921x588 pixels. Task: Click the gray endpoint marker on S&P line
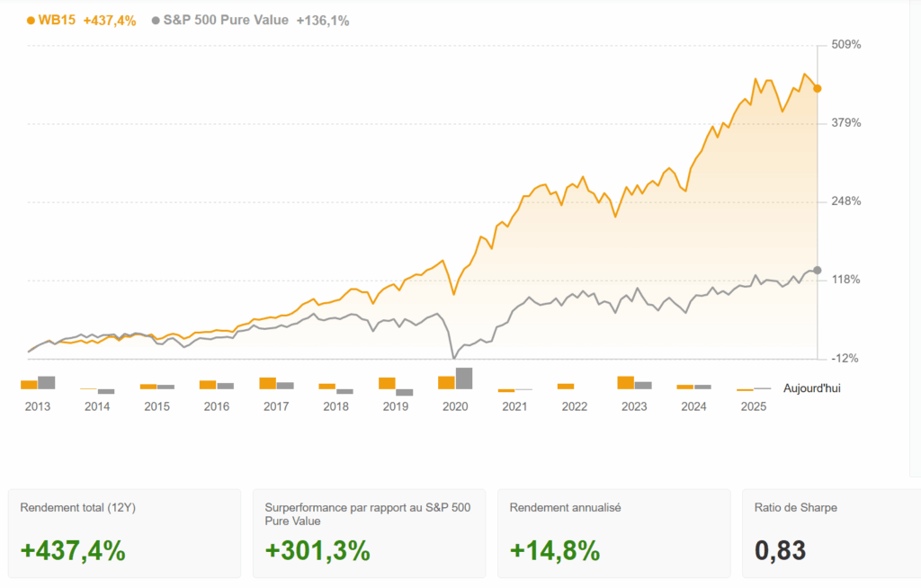click(817, 270)
